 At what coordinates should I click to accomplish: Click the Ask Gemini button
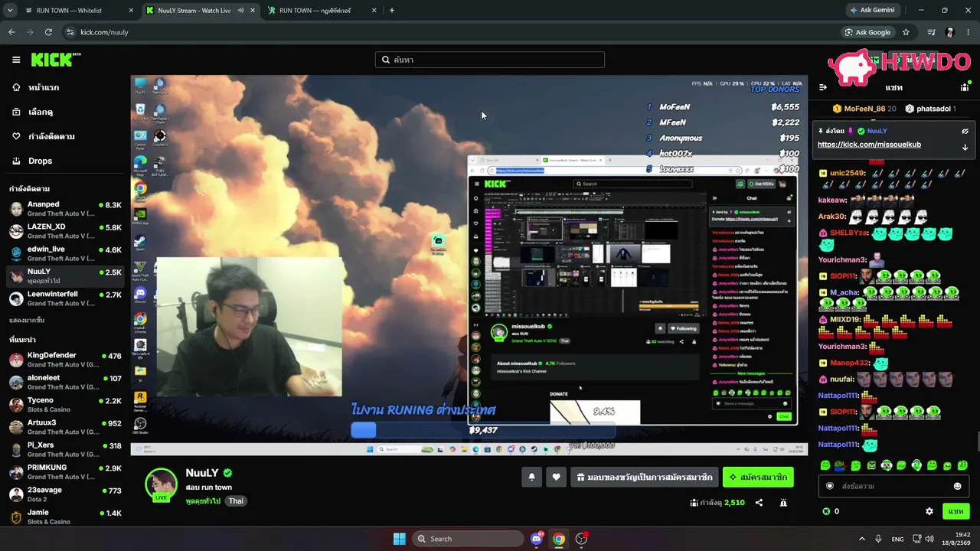pos(873,11)
